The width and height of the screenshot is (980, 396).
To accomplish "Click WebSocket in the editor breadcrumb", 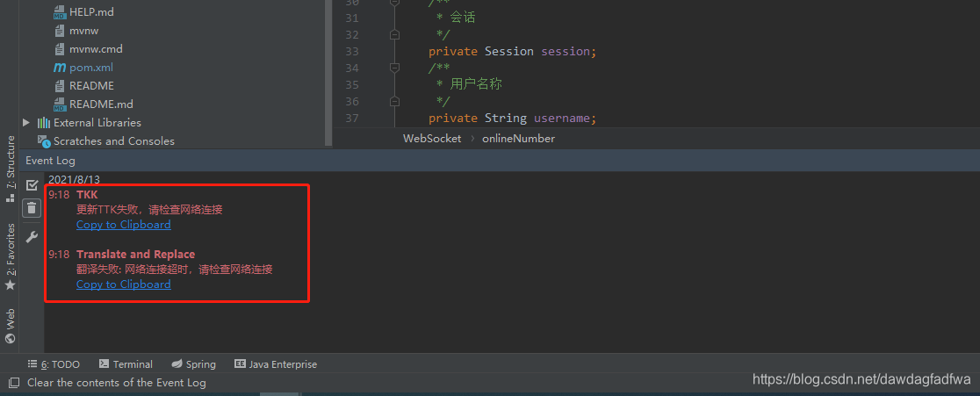I will pos(432,139).
